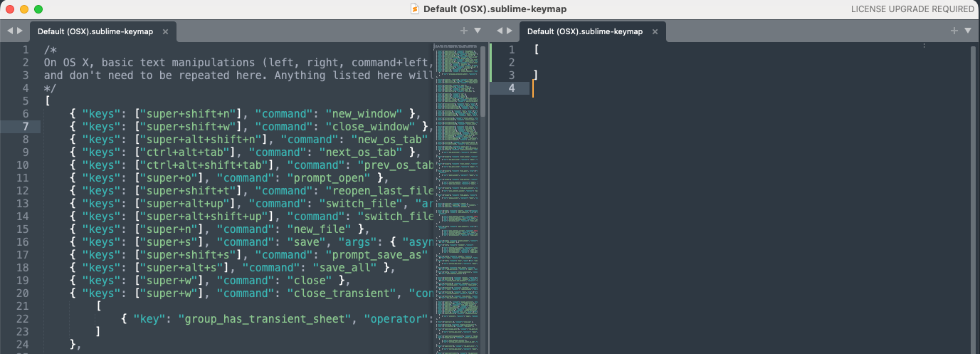This screenshot has width=980, height=354.
Task: Open tab list dropdown in right pane
Action: tap(968, 31)
